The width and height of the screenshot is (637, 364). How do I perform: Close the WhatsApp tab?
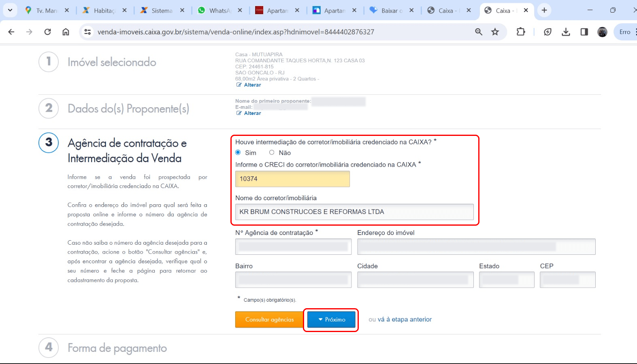point(240,11)
